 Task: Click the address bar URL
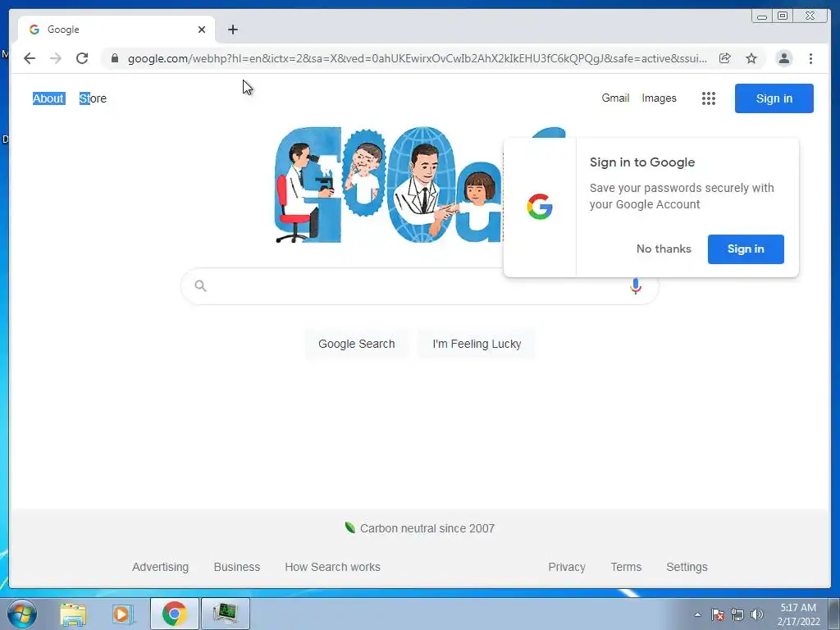point(417,58)
